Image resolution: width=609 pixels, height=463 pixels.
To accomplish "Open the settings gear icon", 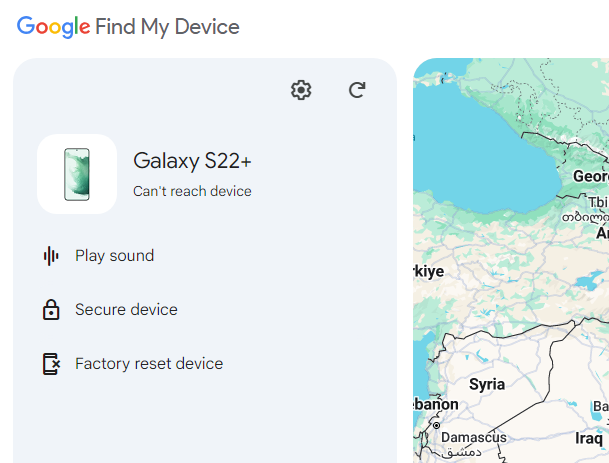I will tap(301, 90).
